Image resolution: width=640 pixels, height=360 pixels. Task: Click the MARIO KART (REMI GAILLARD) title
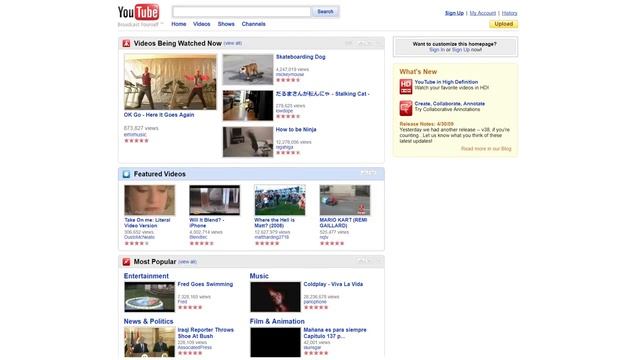[x=343, y=223]
